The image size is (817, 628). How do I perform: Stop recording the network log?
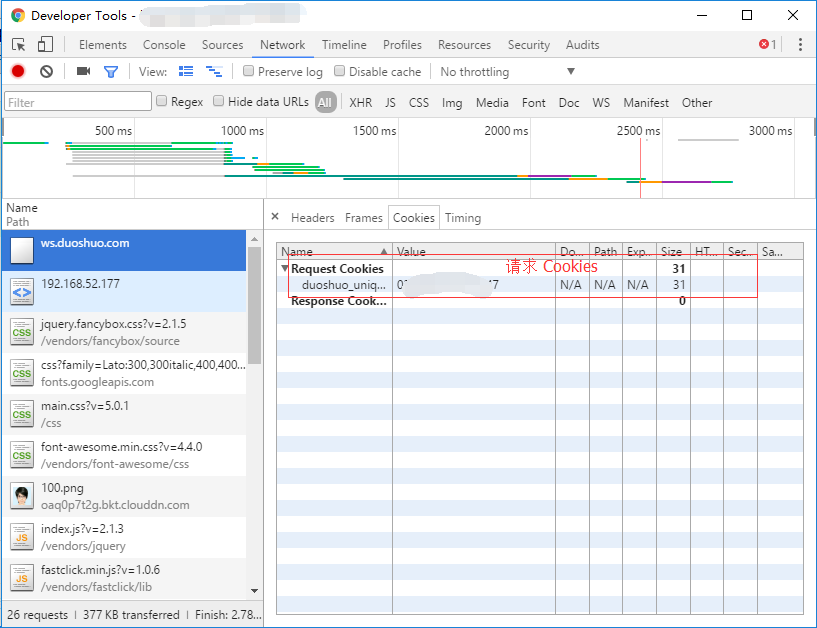pyautogui.click(x=18, y=71)
